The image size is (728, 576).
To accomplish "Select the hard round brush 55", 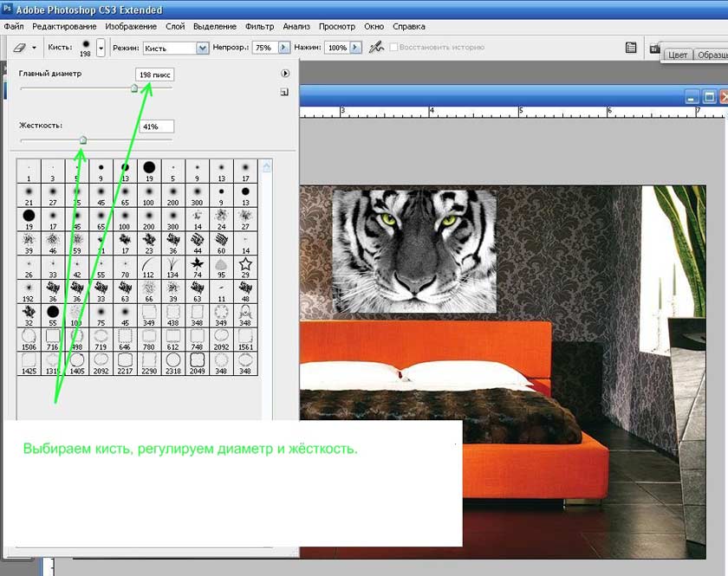I will point(53,312).
